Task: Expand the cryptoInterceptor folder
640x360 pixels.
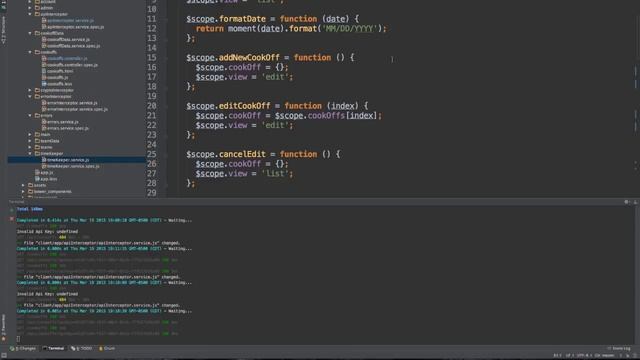Action: pyautogui.click(x=30, y=90)
